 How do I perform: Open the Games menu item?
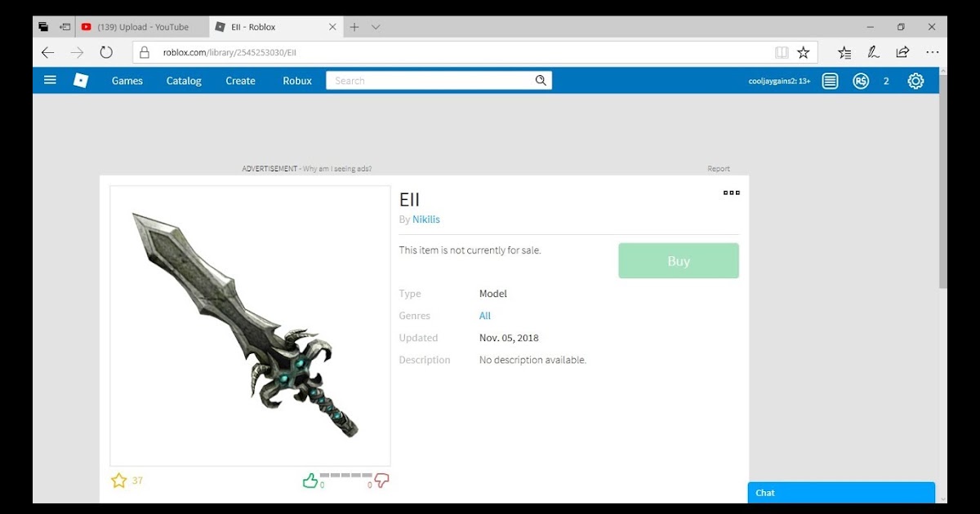[127, 81]
